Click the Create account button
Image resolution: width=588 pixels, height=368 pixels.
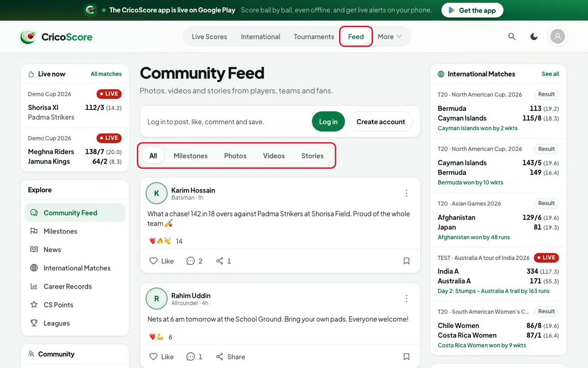click(x=381, y=122)
